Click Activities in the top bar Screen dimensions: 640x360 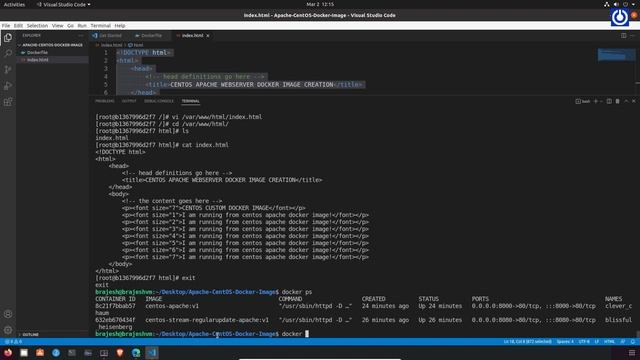[14, 4]
